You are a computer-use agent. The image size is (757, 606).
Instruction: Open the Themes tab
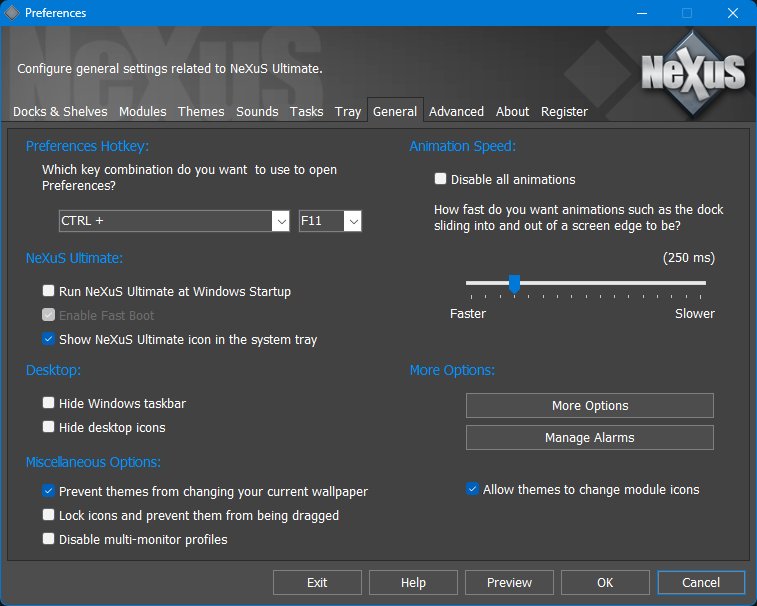click(x=201, y=112)
